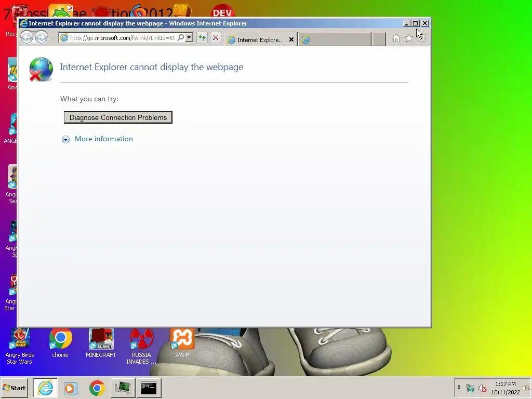Go back with the Back arrow button

[27, 37]
